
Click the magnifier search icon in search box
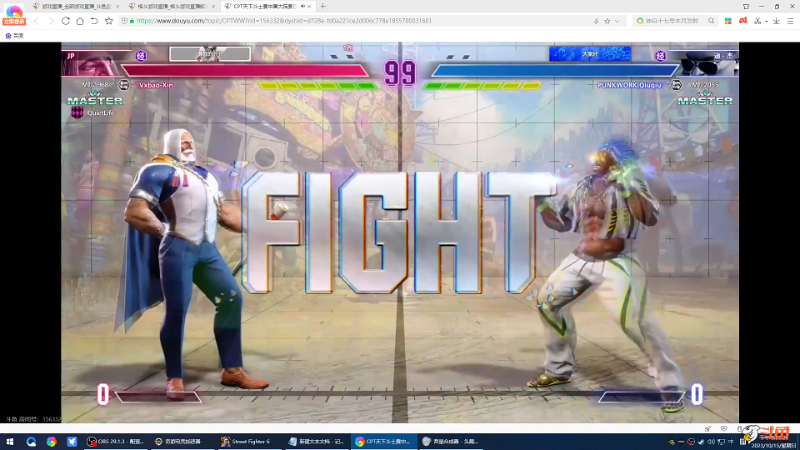pos(711,21)
